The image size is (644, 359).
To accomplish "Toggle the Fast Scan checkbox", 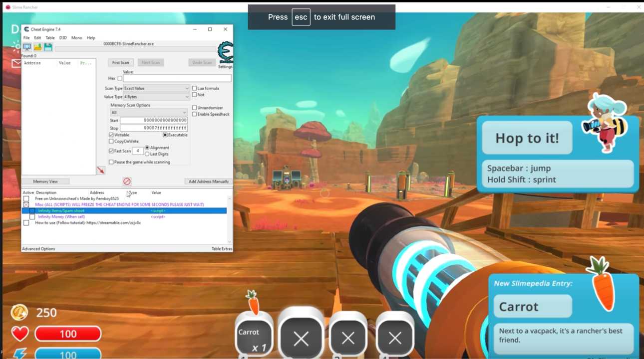I will point(111,151).
